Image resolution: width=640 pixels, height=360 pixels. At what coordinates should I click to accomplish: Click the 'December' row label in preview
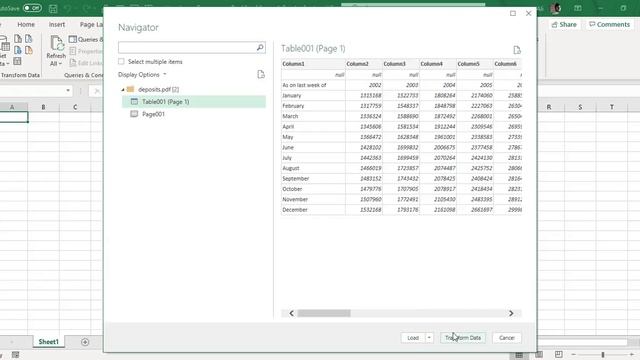pos(295,209)
